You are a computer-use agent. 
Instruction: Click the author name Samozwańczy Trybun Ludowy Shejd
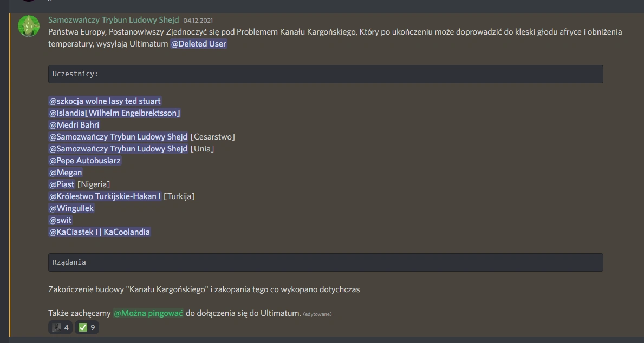tap(113, 19)
